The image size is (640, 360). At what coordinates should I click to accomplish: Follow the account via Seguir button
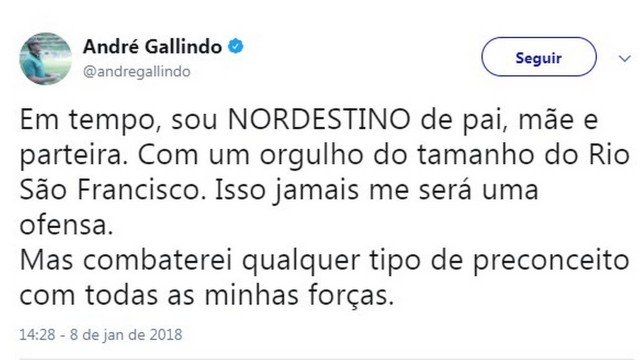(x=539, y=57)
